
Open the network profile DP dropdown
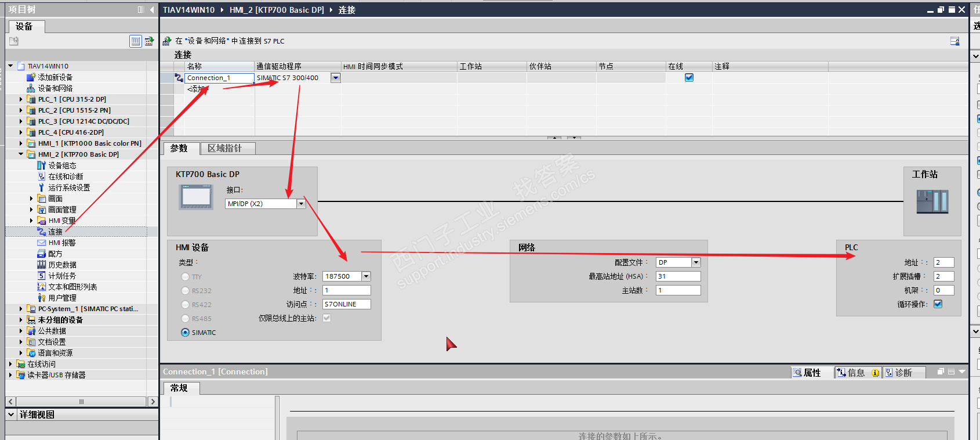pyautogui.click(x=696, y=262)
